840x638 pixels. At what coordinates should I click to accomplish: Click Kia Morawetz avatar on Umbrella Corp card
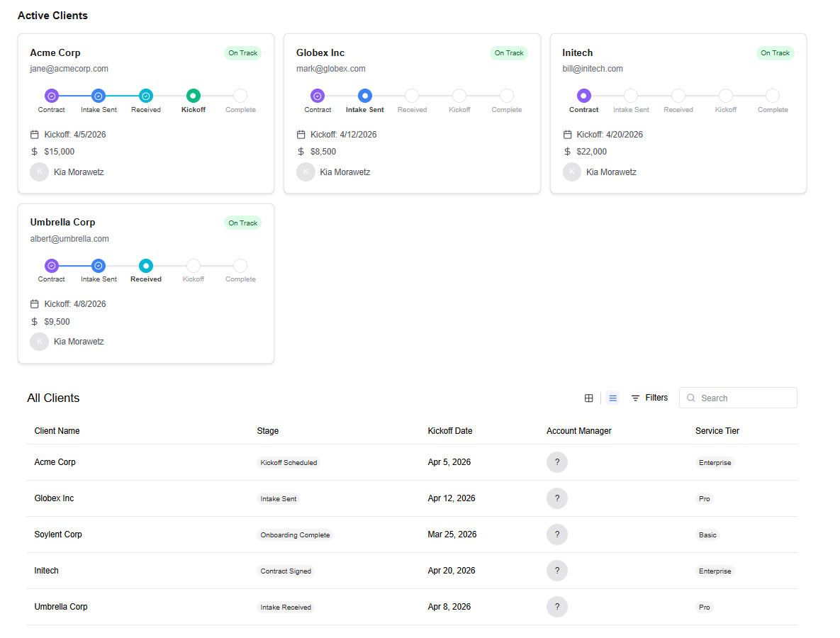[x=39, y=341]
